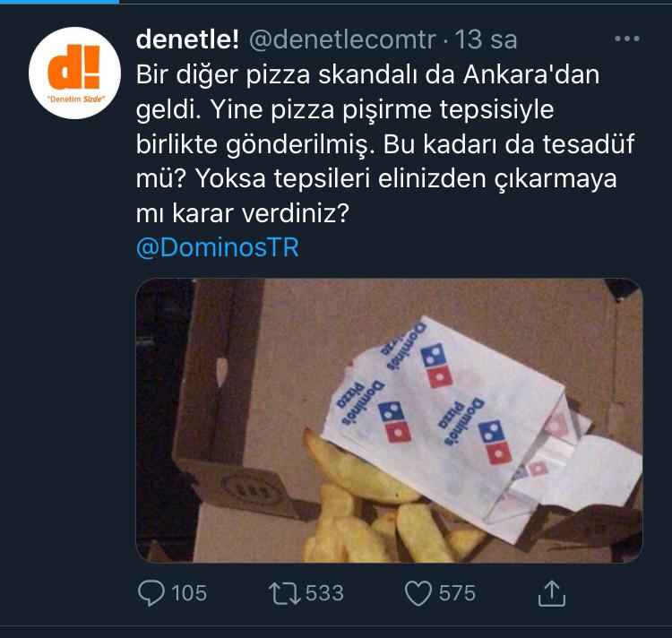The image size is (672, 638).
Task: Click the blue progress bar at top
Action: pyautogui.click(x=58, y=2)
